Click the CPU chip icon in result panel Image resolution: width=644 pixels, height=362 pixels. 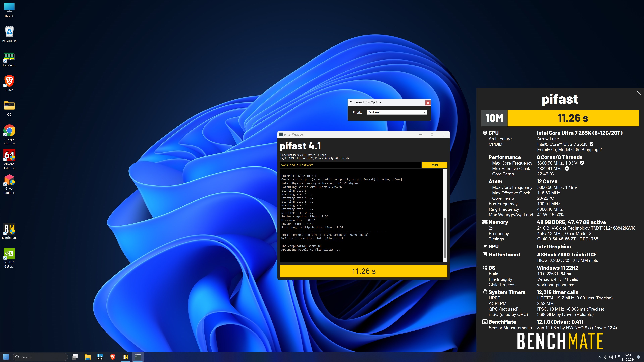click(x=485, y=133)
